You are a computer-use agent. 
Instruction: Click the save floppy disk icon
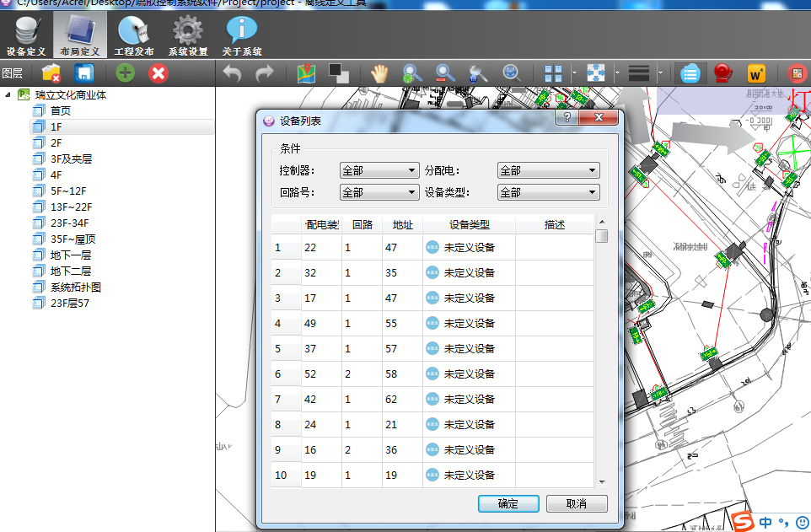[83, 73]
